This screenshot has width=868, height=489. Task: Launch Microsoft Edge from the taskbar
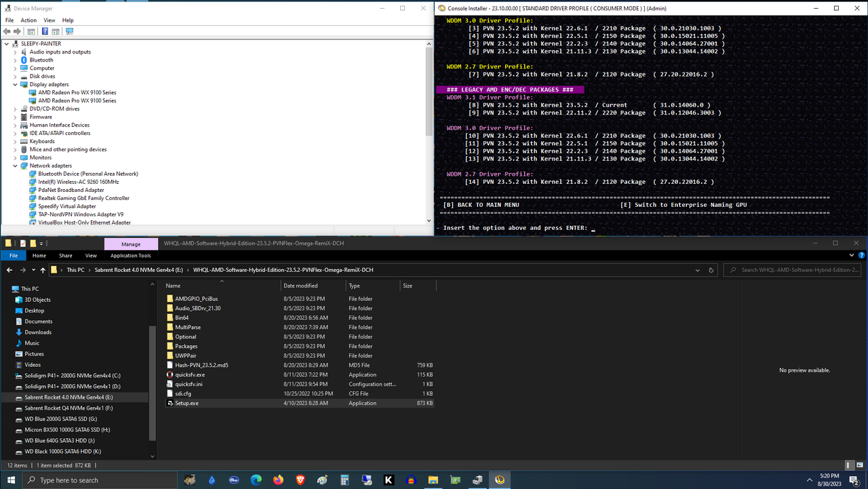pos(256,480)
